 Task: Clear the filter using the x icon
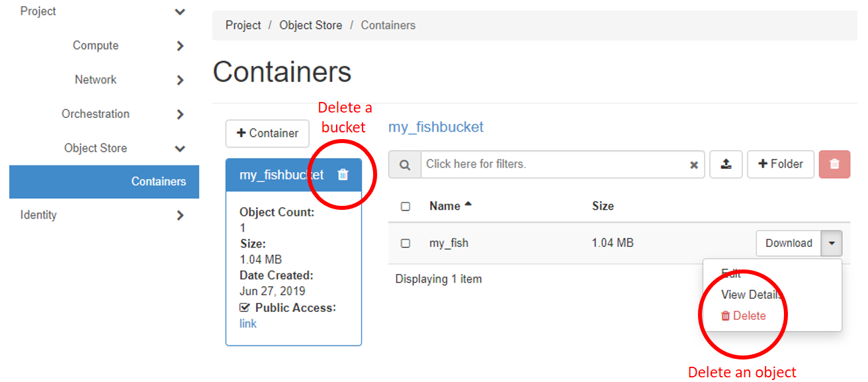tap(694, 165)
